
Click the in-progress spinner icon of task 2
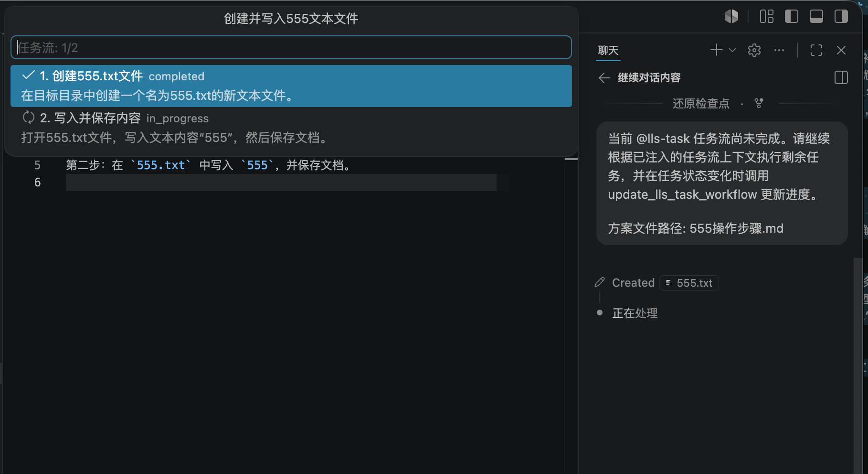(x=29, y=117)
